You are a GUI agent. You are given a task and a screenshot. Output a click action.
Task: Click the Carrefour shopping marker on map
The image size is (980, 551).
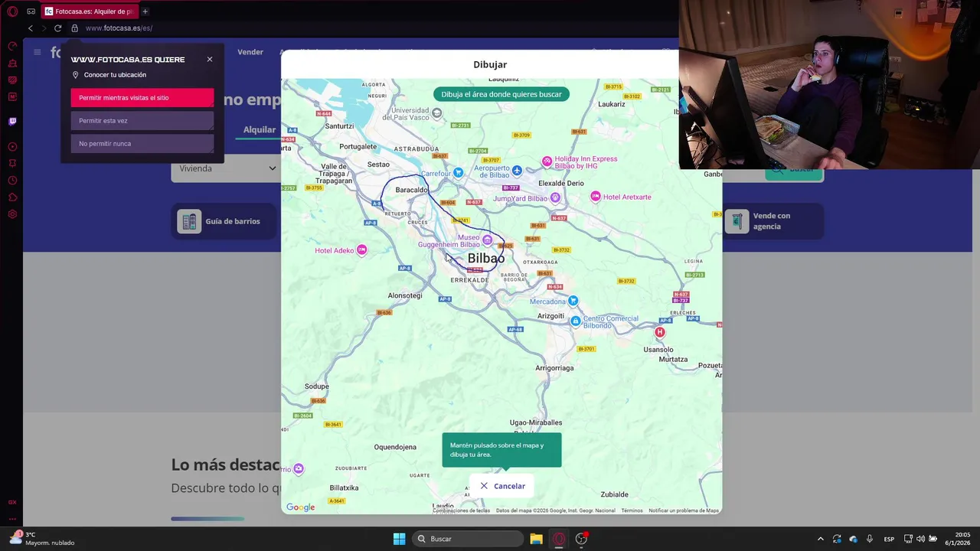click(x=458, y=173)
